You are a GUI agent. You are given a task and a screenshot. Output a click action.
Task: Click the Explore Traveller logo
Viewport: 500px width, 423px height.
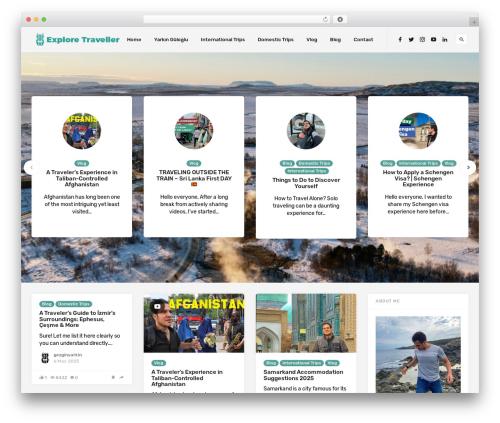click(77, 39)
